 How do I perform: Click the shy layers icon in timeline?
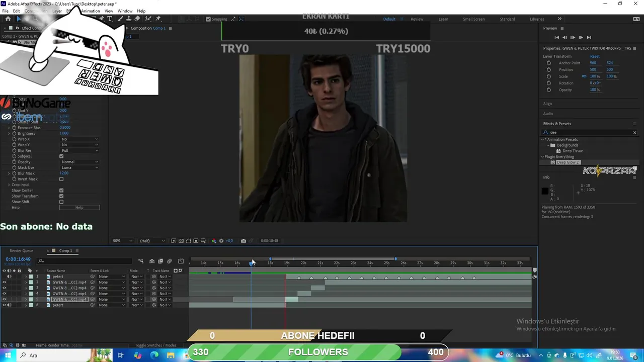[x=152, y=261]
